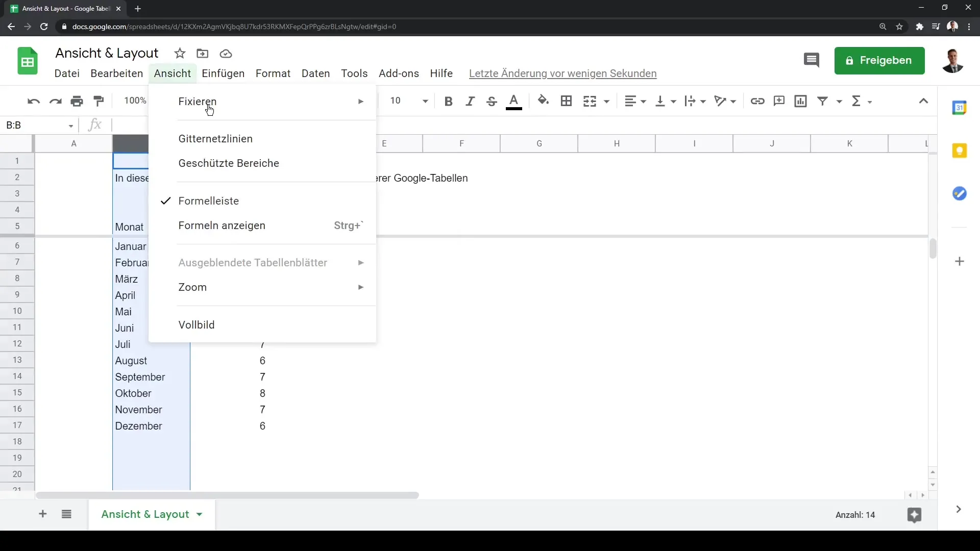Open the borders tool
This screenshot has width=980, height=551.
[566, 101]
